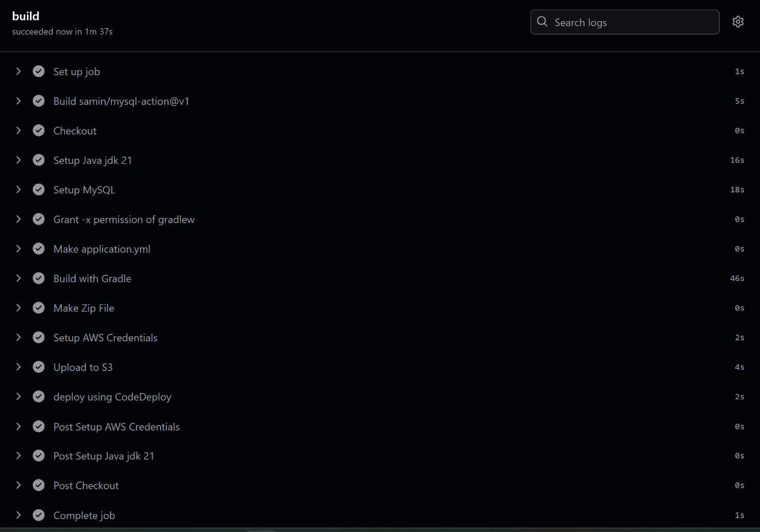Open the Setup Java jdk 21 label
The image size is (760, 532).
[93, 160]
